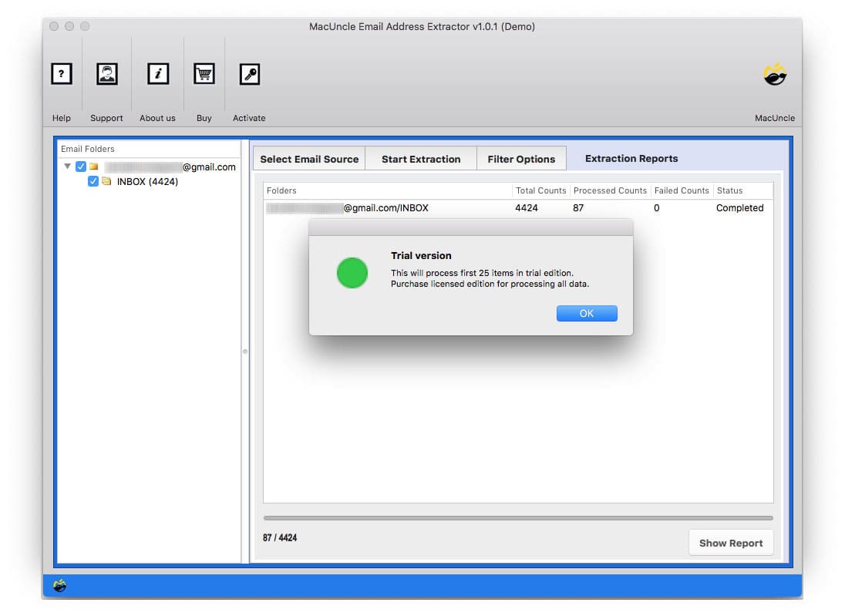Select the Extraction Reports tab
This screenshot has width=845, height=616.
click(x=631, y=159)
